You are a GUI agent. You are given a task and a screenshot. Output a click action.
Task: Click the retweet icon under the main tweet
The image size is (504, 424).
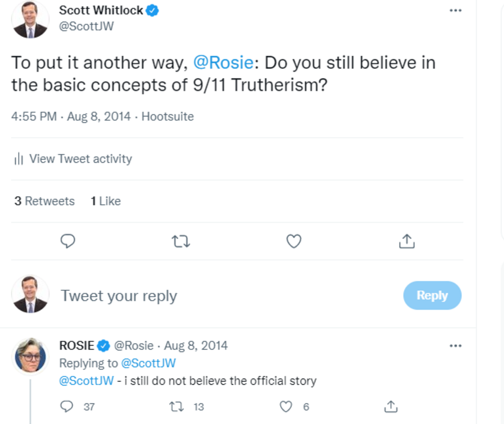(x=180, y=242)
